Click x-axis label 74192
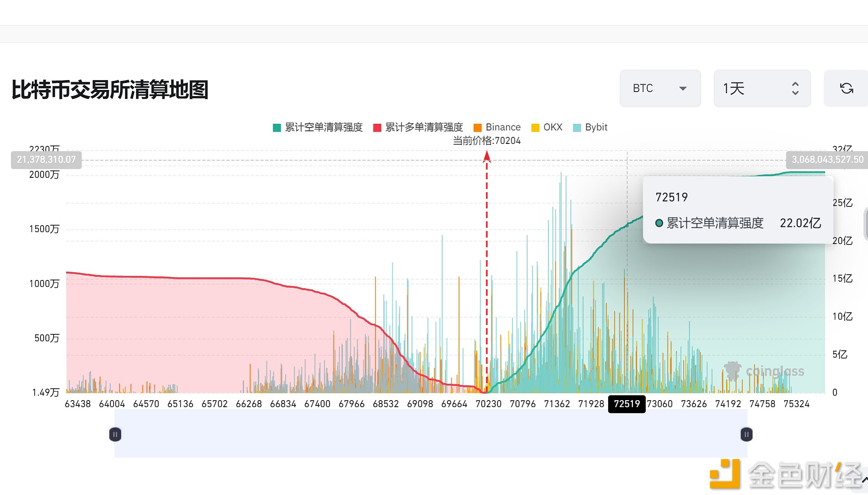Screen dimensions: 868x495 [x=728, y=404]
